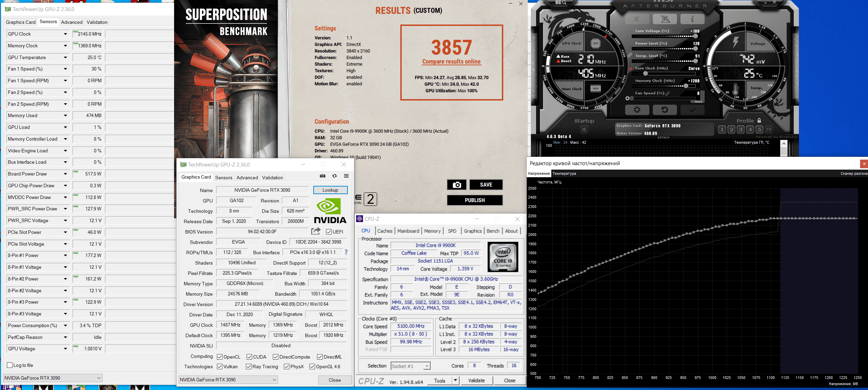Click Afterburner info i button

tap(692, 19)
